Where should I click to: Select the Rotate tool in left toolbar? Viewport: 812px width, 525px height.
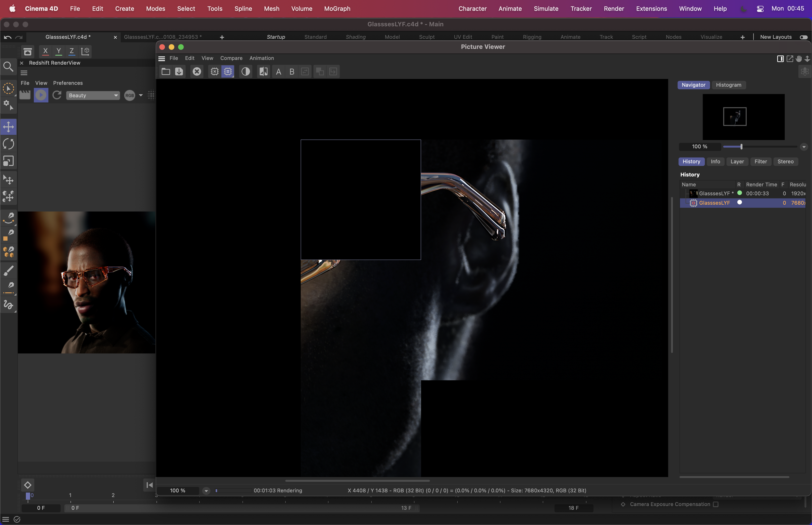click(8, 144)
